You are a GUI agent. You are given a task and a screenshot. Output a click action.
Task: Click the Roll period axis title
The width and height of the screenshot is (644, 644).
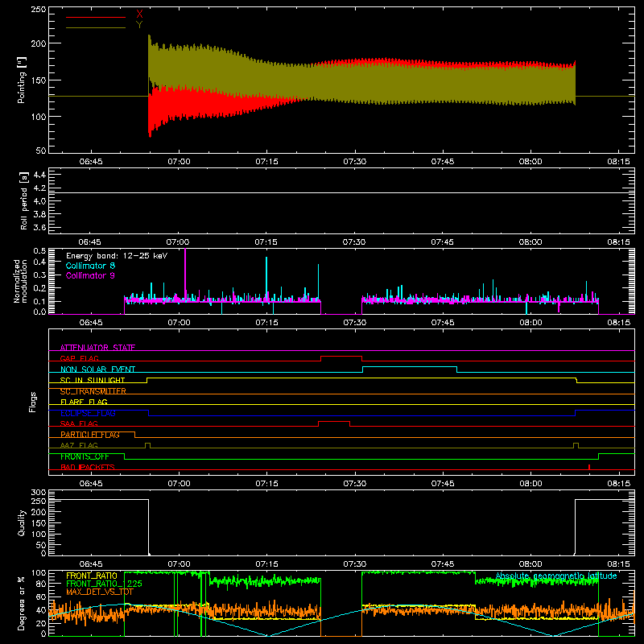[x=23, y=200]
